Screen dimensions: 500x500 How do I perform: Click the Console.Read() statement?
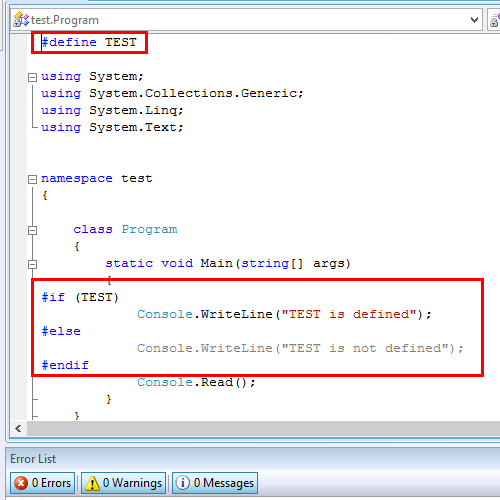click(x=196, y=382)
